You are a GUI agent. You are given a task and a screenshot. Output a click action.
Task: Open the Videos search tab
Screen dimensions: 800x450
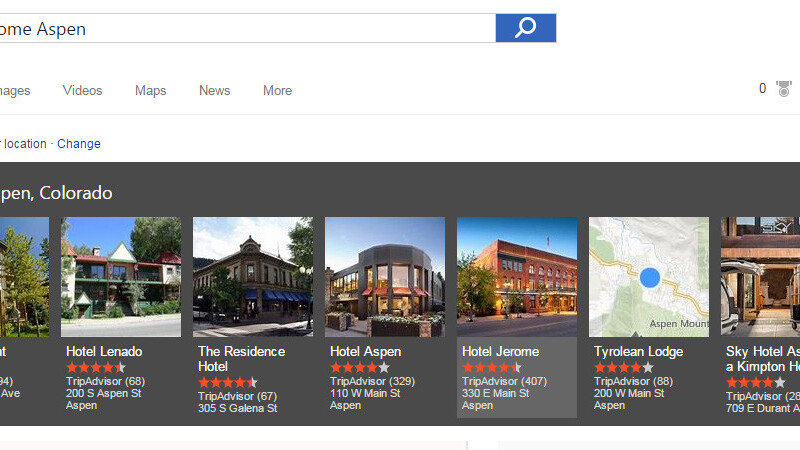coord(82,91)
